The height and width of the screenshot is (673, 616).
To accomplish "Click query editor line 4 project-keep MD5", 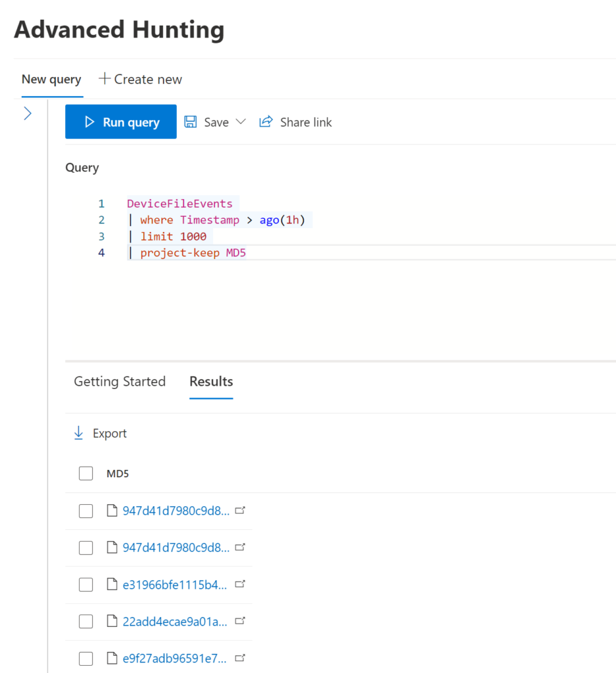I will pyautogui.click(x=193, y=253).
